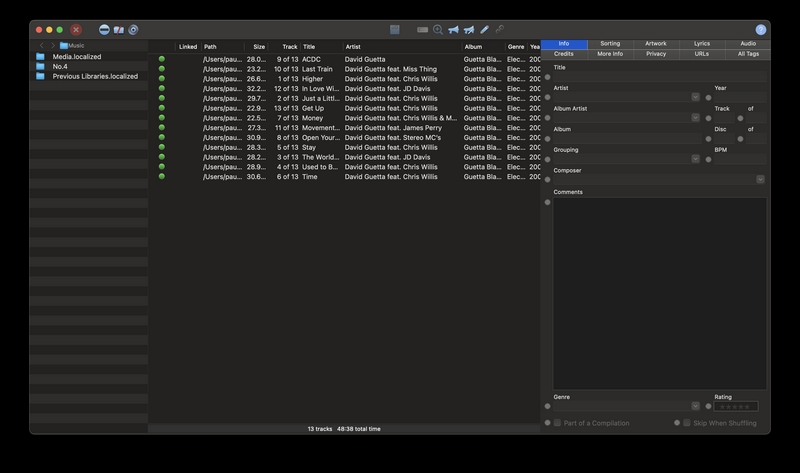
Task: Click the magnifier with plus icon
Action: (438, 30)
